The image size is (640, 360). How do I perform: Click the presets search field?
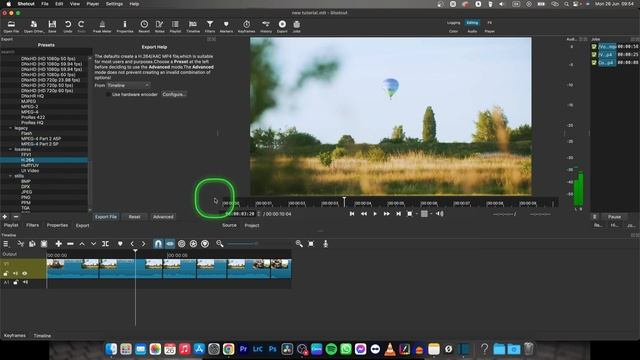click(x=46, y=52)
